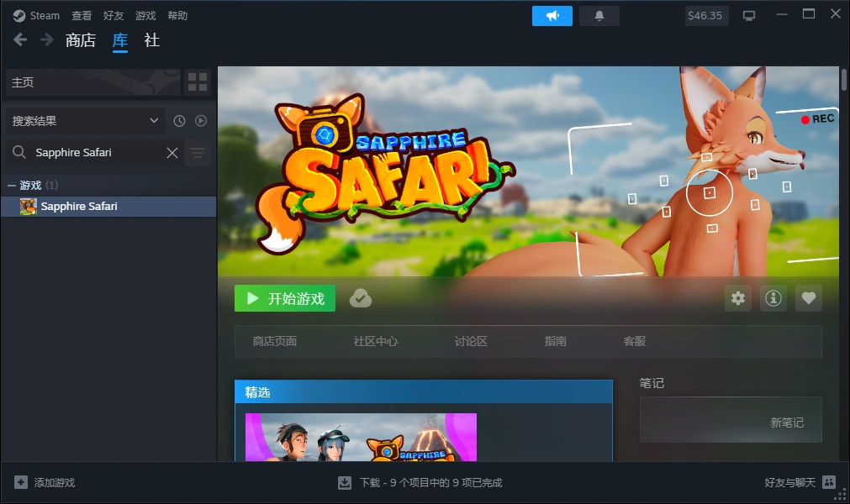
Task: Click the recent activity clock icon
Action: pos(179,121)
